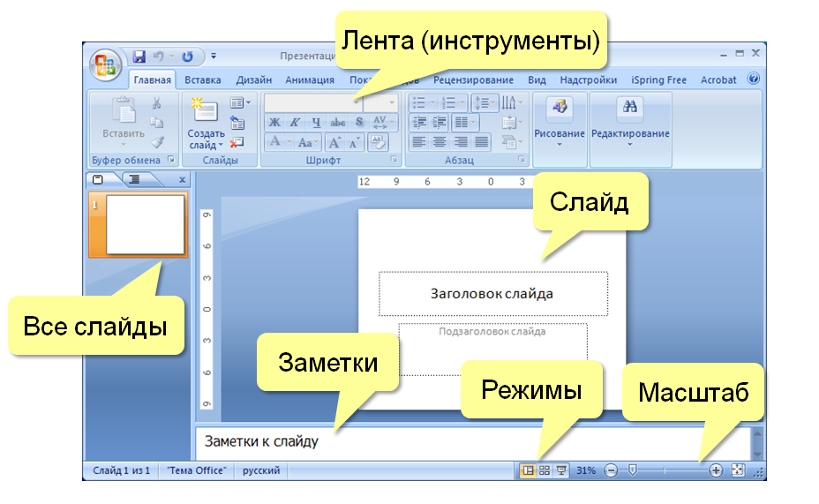The width and height of the screenshot is (819, 504).
Task: Switch to the Рецензирование ribbon tab
Action: pyautogui.click(x=473, y=80)
